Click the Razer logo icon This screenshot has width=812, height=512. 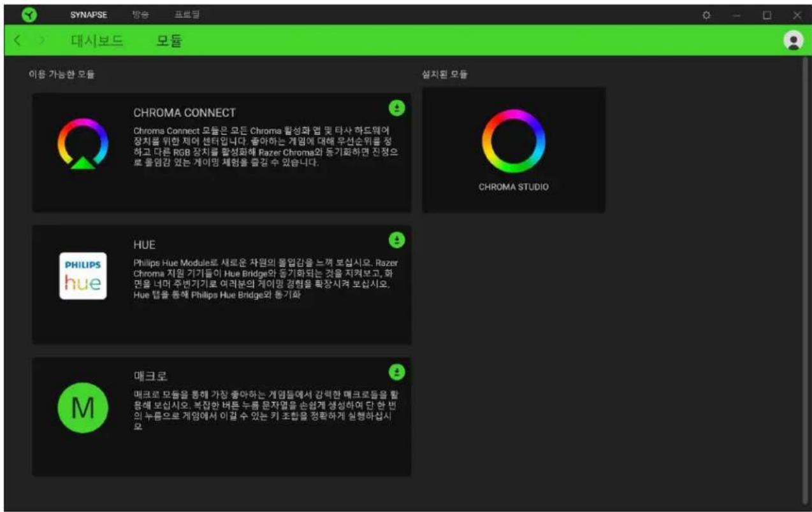pyautogui.click(x=29, y=14)
